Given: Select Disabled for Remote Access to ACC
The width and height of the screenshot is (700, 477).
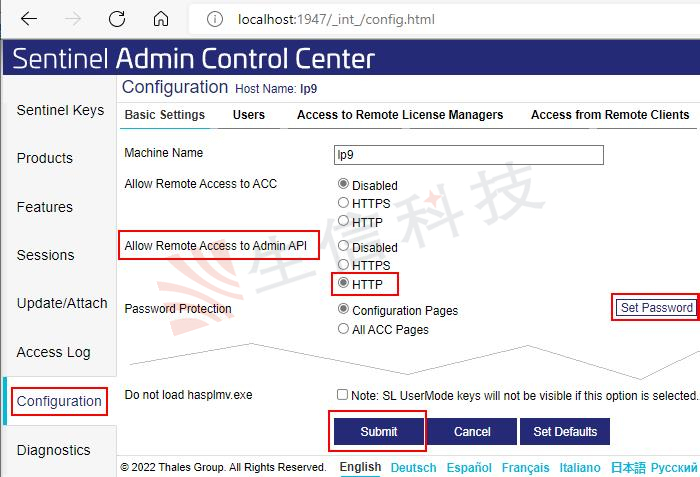Looking at the screenshot, I should [x=343, y=184].
